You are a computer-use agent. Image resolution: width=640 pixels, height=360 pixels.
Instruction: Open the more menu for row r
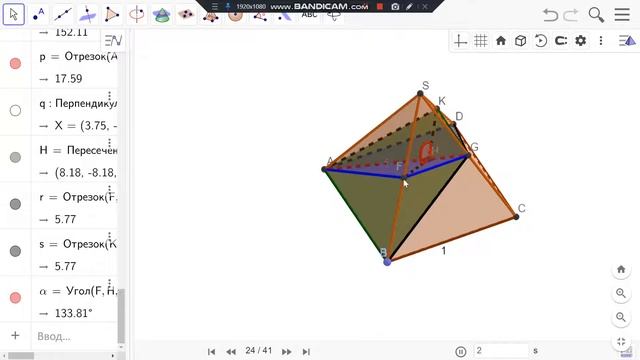tap(109, 190)
